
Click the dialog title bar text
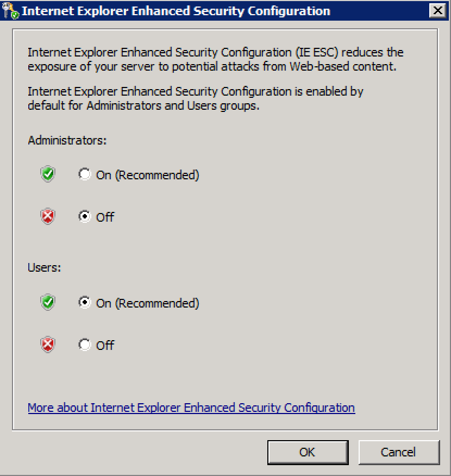coord(176,11)
